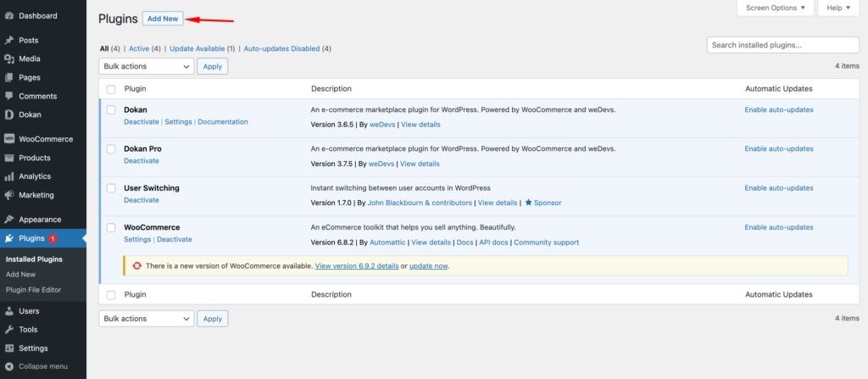Check the Dokan Pro plugin checkbox

pyautogui.click(x=111, y=149)
